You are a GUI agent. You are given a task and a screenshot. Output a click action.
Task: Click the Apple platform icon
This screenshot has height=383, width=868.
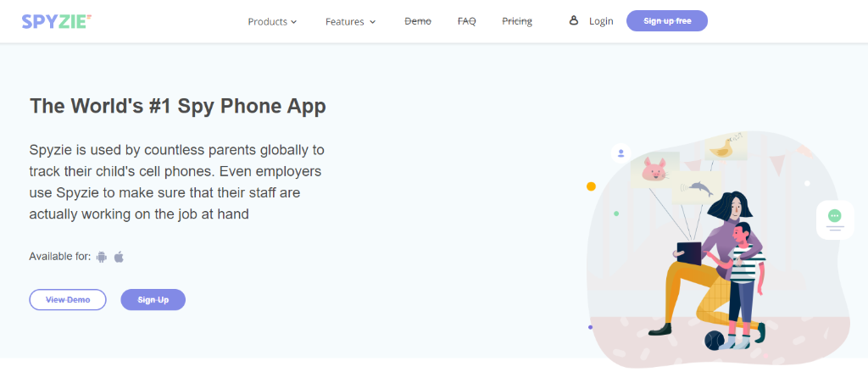pyautogui.click(x=119, y=257)
